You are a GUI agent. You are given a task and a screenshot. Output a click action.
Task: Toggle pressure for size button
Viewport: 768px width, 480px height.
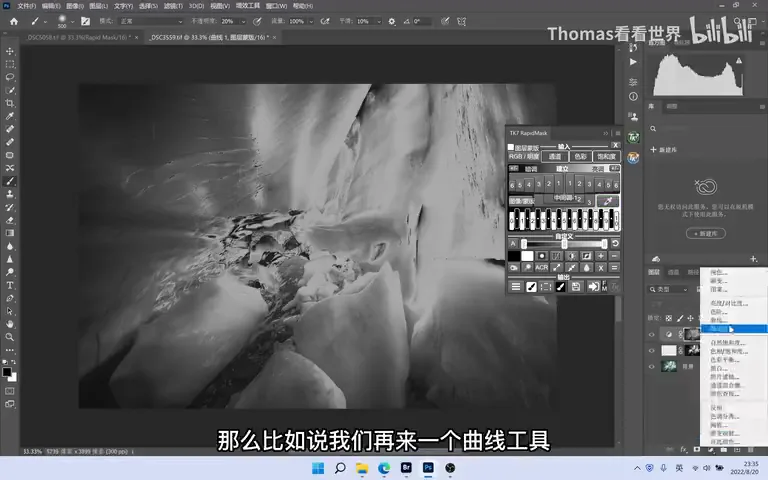tap(445, 22)
